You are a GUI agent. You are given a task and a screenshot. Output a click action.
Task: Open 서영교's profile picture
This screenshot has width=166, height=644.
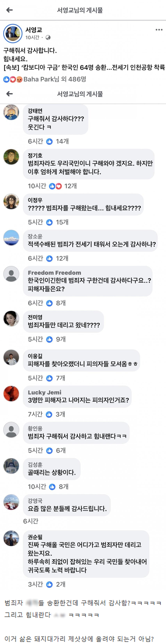13,33
